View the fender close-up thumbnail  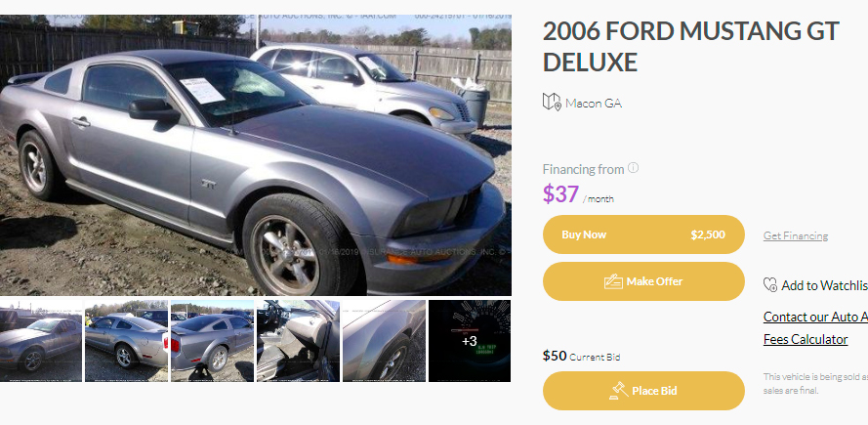coord(384,341)
